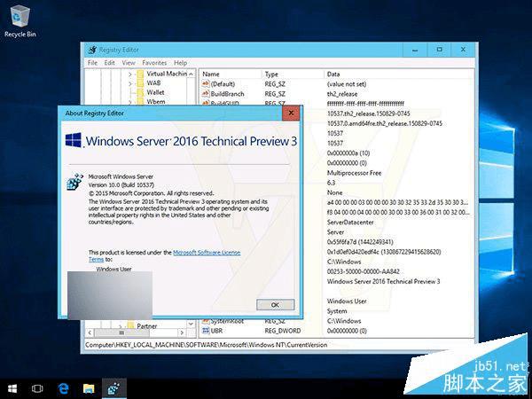Select the UBR registry value

click(216, 331)
